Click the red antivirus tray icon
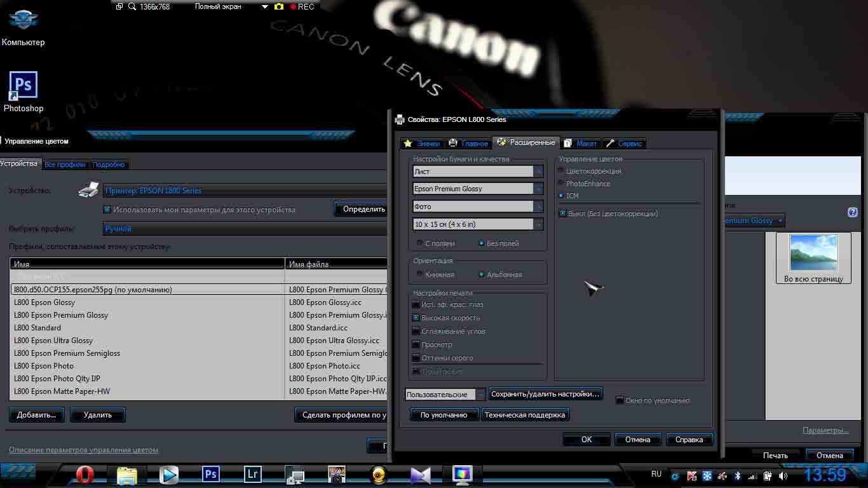Screen dimensions: 868x488 691,476
